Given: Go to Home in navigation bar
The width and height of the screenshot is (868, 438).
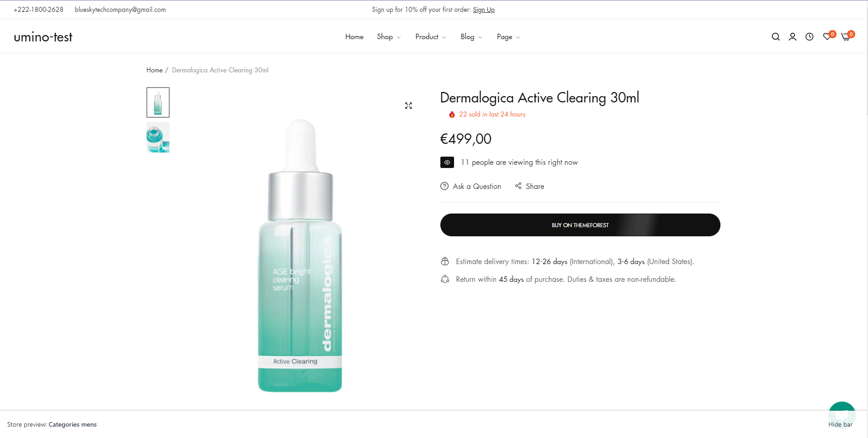Looking at the screenshot, I should point(354,37).
